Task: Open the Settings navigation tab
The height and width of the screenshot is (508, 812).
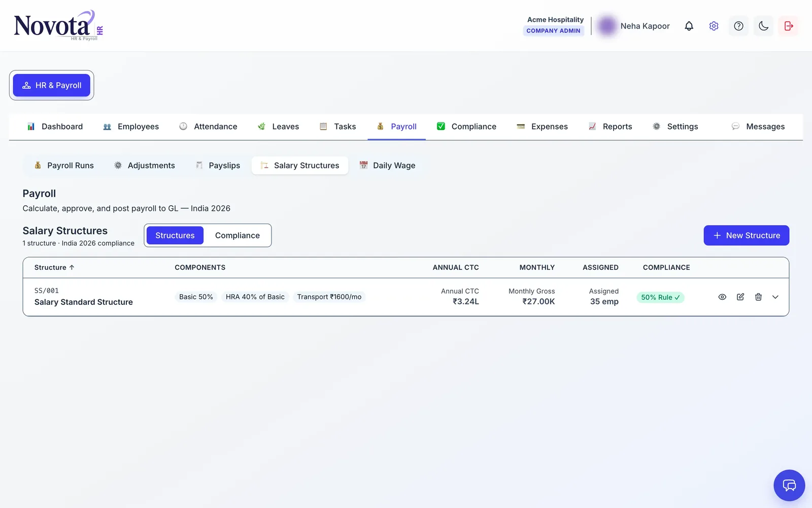Action: pos(675,126)
